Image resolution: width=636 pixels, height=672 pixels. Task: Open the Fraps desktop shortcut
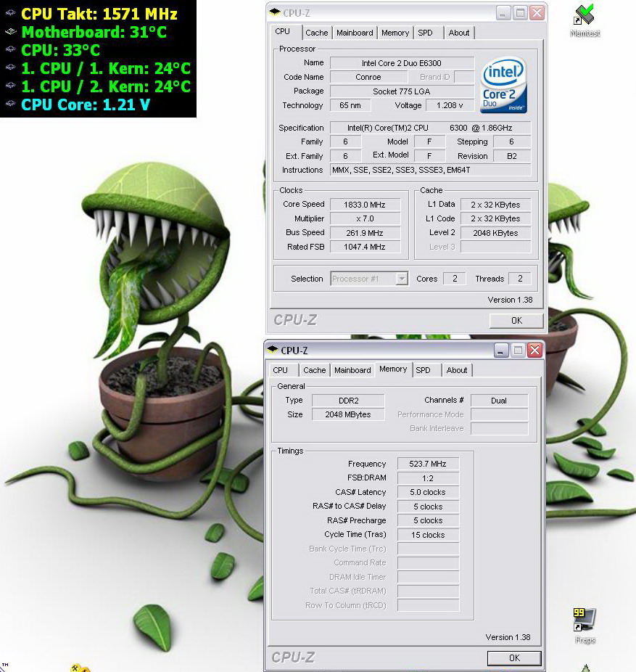[585, 626]
